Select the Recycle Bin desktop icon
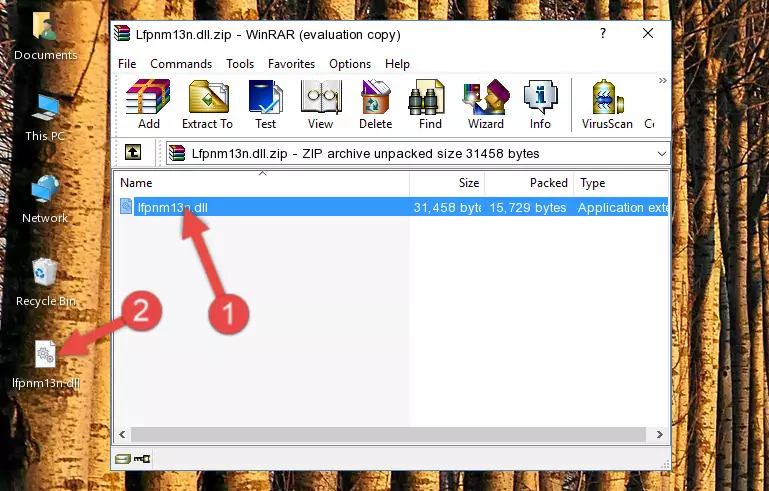 (x=46, y=283)
